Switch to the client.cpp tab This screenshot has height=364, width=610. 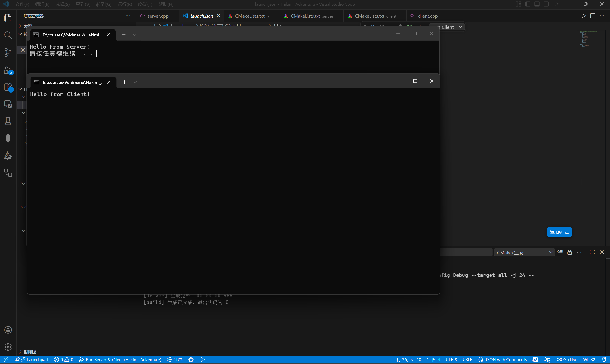pyautogui.click(x=428, y=16)
